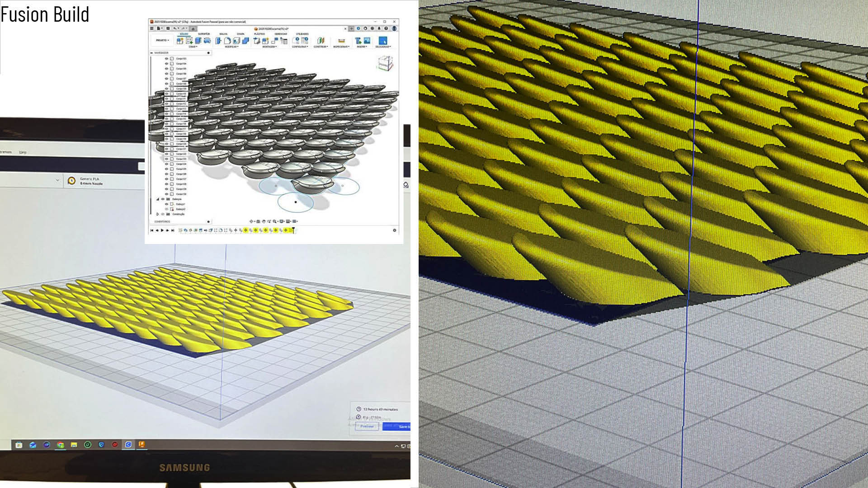Image resolution: width=868 pixels, height=488 pixels.
Task: Open the PROJETO workspace dropdown
Action: coord(162,40)
